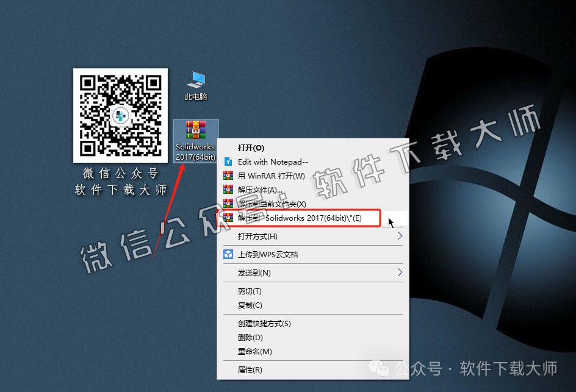This screenshot has width=576, height=392.
Task: Click the WeChat QR code image
Action: tap(120, 115)
